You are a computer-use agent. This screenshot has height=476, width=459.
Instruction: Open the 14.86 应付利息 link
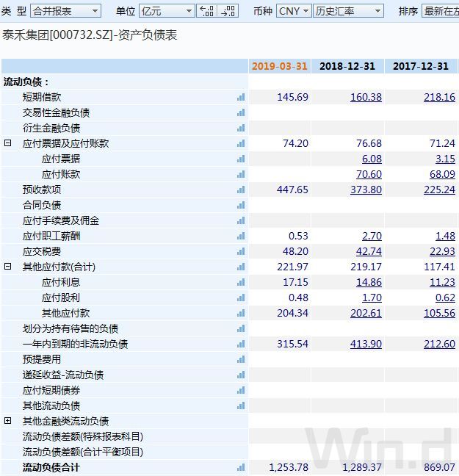point(369,282)
